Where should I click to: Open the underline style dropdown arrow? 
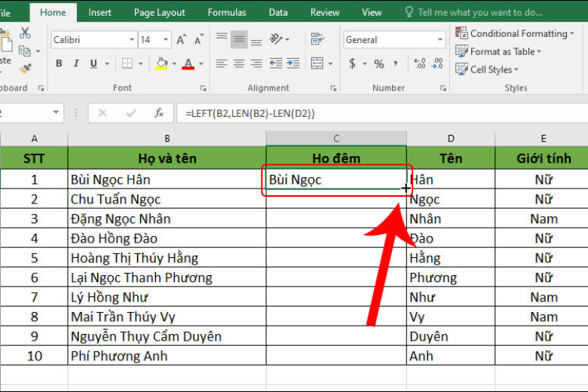tap(107, 64)
